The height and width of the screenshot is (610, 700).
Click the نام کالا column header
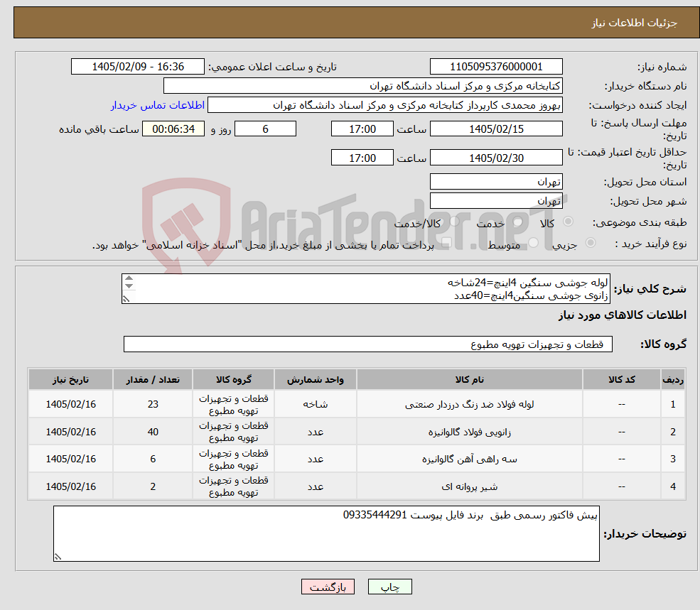pos(469,379)
